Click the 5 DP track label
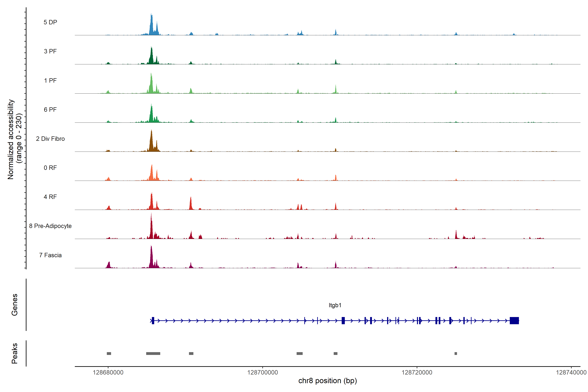 (50, 22)
